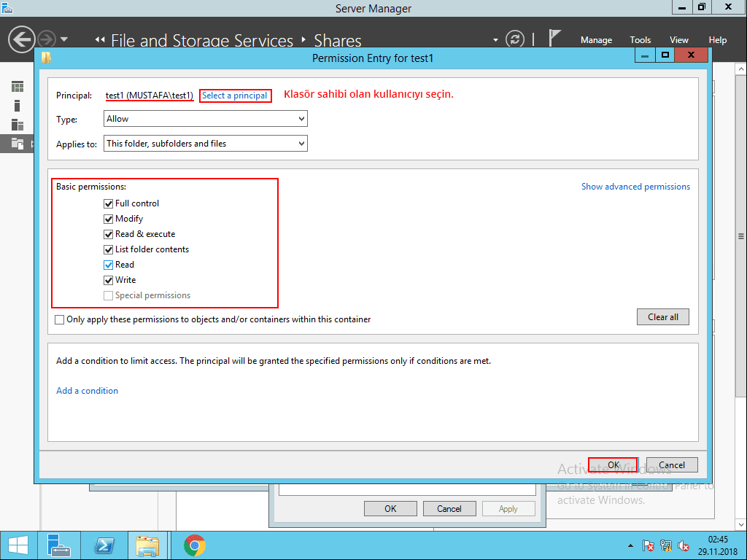Toggle the Full control checkbox
The width and height of the screenshot is (747, 560).
click(x=108, y=204)
